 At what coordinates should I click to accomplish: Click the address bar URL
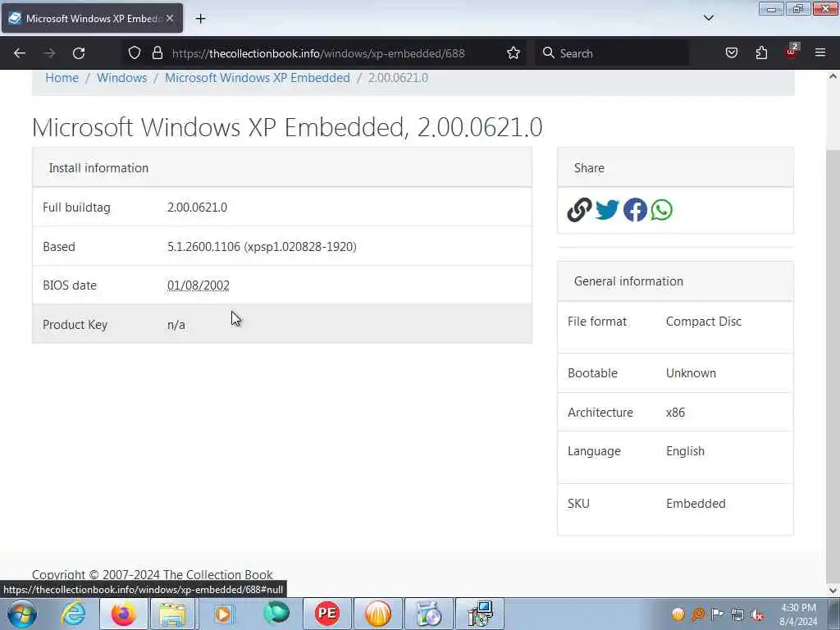(318, 53)
